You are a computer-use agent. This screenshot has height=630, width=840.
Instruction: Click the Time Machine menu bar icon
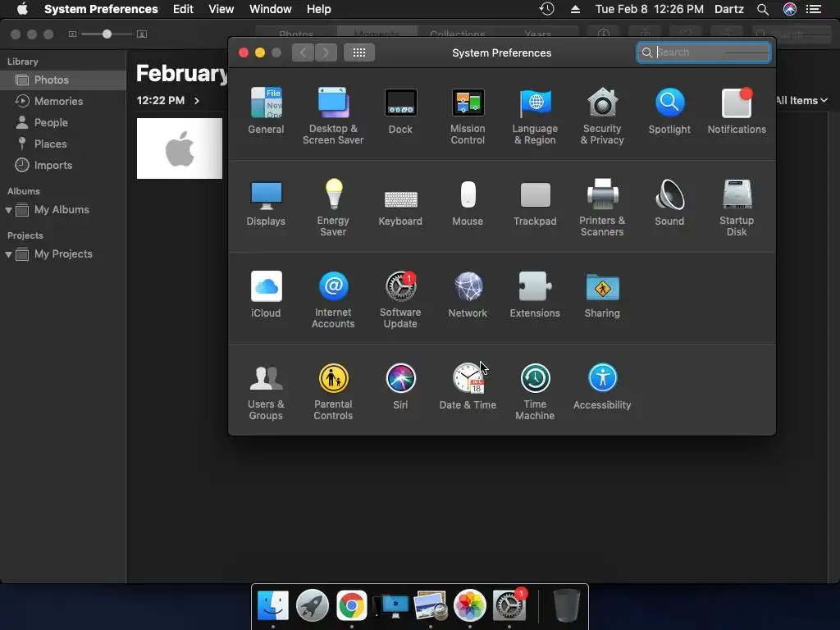tap(546, 9)
